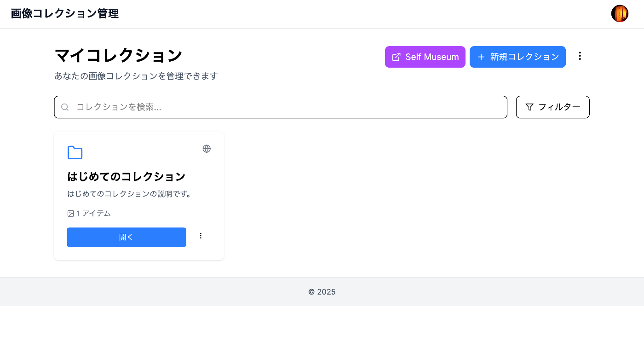Focus the コレクションを検索 search field
The image size is (644, 359).
(x=285, y=107)
